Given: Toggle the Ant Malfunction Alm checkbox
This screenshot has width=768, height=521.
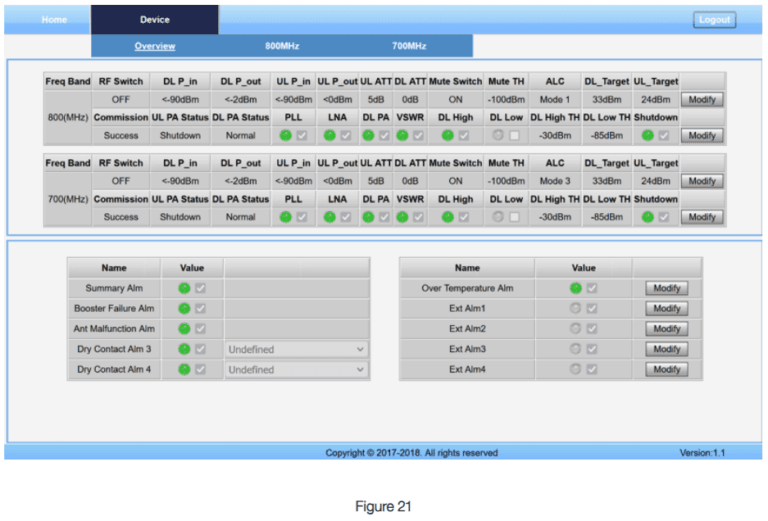Looking at the screenshot, I should [x=201, y=328].
